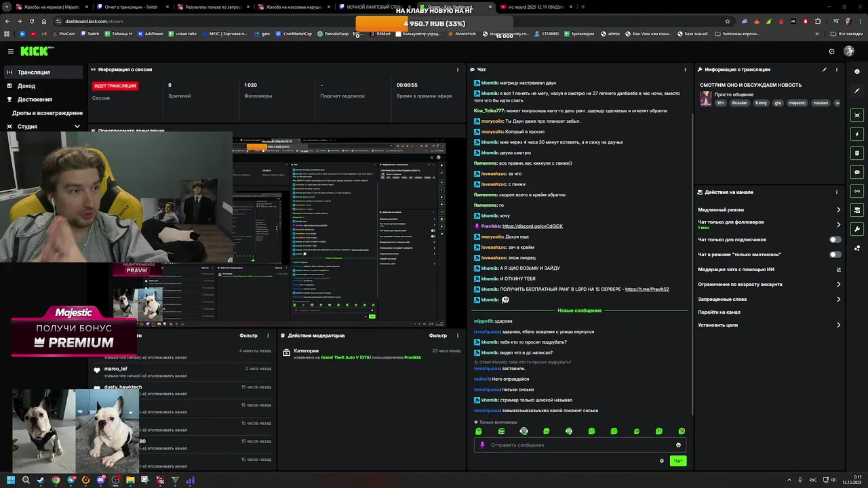Click the funny tag in stream info

761,103
